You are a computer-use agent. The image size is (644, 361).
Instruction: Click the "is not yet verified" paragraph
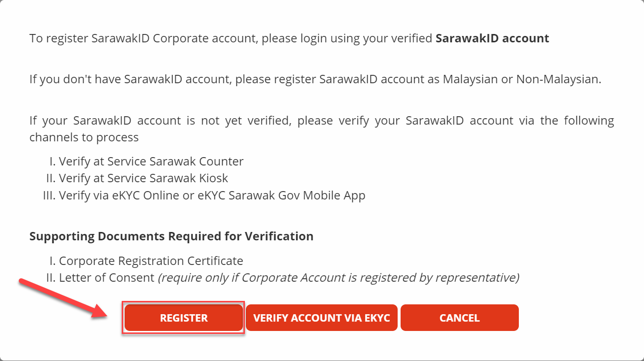tap(322, 129)
